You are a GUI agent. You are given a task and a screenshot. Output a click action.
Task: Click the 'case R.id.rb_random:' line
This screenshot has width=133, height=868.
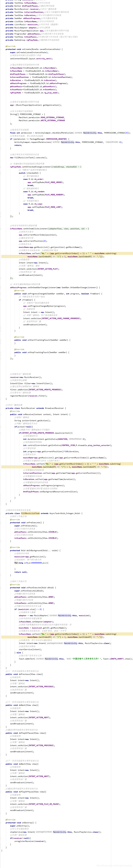[34, 191]
